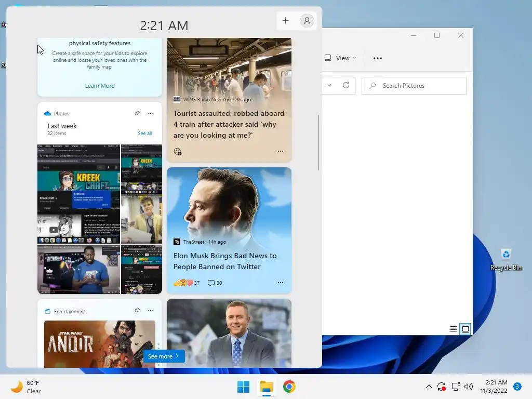Click the Search Pictures field
532x399 pixels.
click(414, 86)
